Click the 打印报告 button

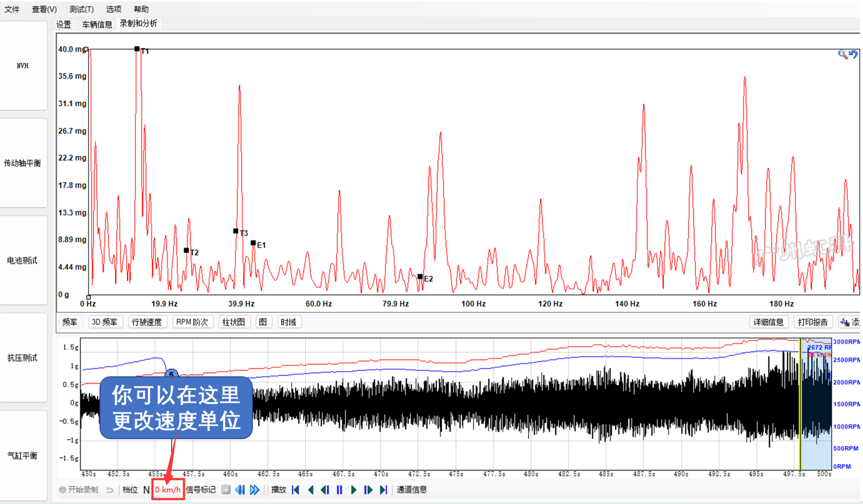[814, 322]
